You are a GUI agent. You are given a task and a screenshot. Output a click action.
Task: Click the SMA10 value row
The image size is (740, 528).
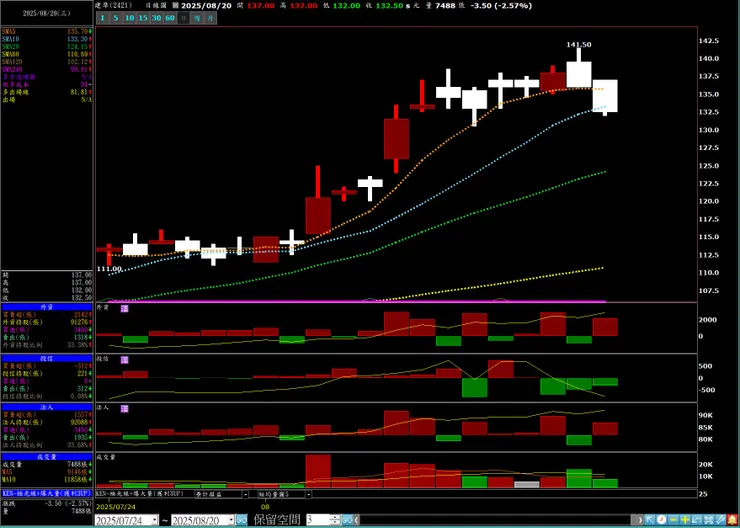(x=47, y=39)
